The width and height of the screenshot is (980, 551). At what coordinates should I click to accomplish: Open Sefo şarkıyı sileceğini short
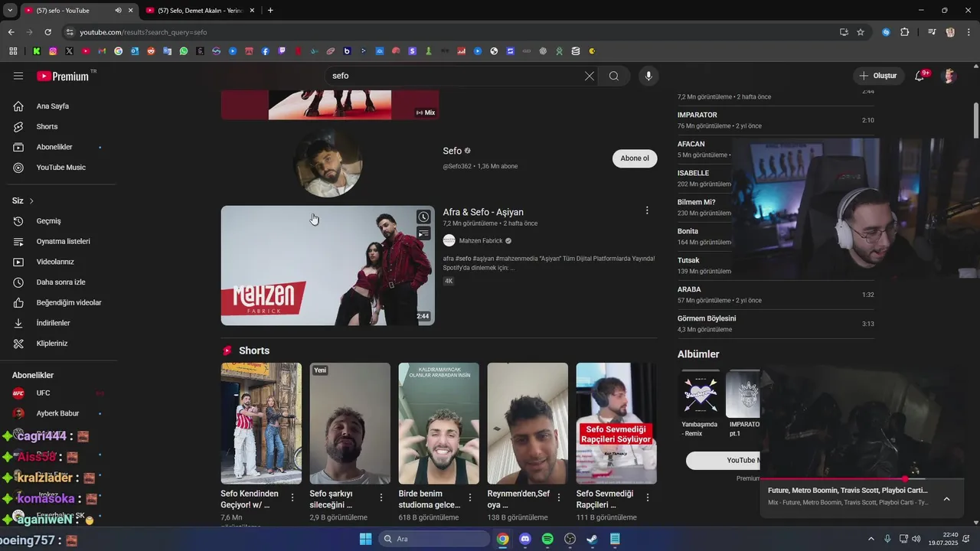coord(350,423)
